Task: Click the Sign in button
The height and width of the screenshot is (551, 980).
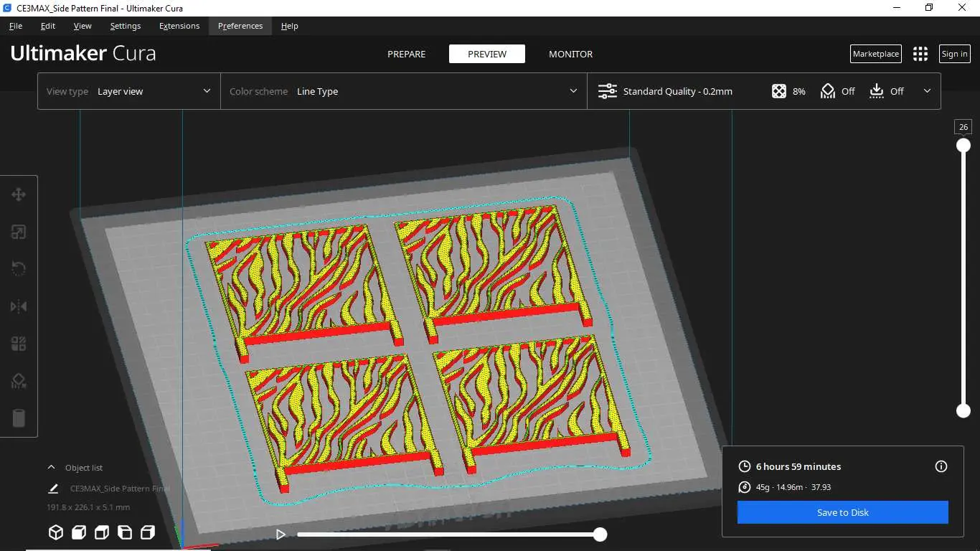Action: [955, 54]
